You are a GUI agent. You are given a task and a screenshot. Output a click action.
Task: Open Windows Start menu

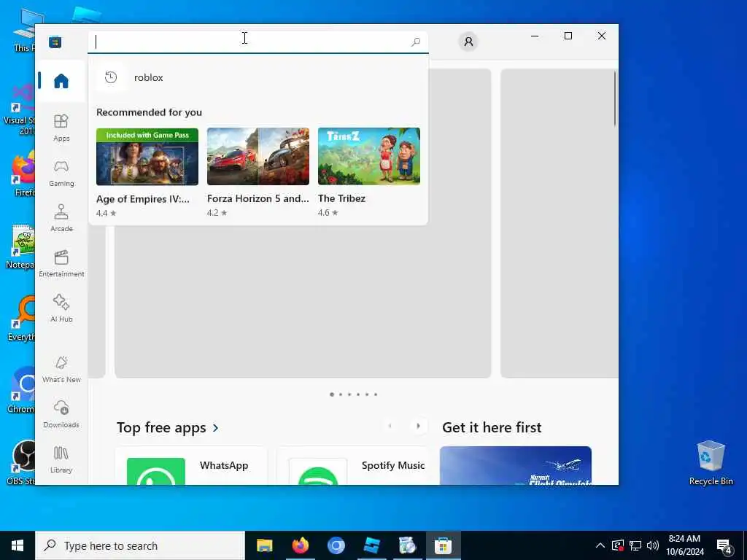tap(18, 545)
